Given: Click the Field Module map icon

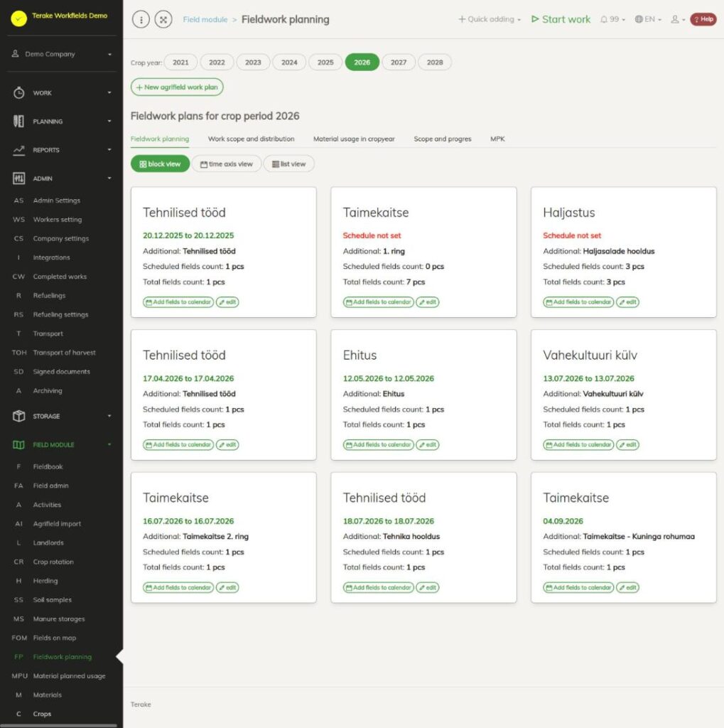Looking at the screenshot, I should 18,445.
